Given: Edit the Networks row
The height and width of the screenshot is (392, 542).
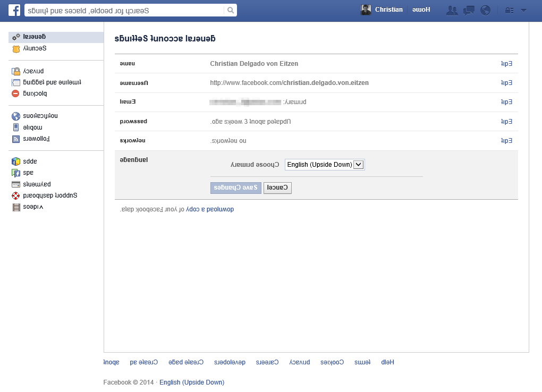Looking at the screenshot, I should 506,141.
